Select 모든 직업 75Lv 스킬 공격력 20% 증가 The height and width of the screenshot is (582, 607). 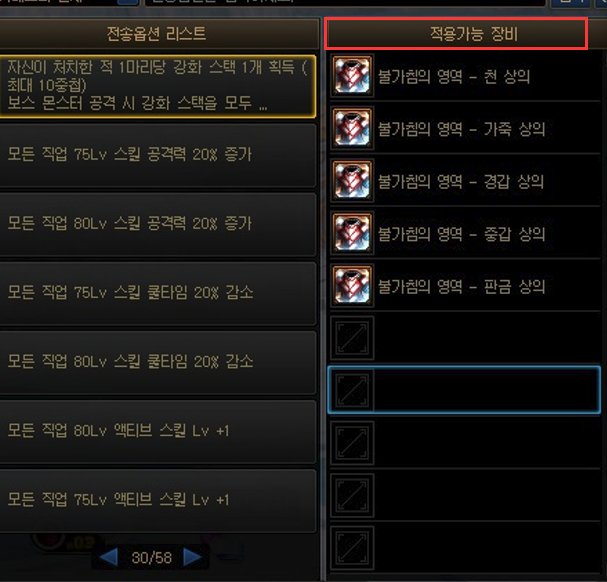158,155
